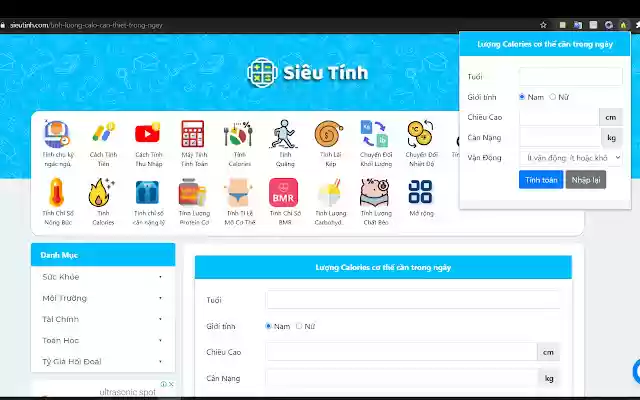Screen dimensions: 640x400
Task: Click the Tuổi field on the main page
Action: pyautogui.click(x=413, y=300)
